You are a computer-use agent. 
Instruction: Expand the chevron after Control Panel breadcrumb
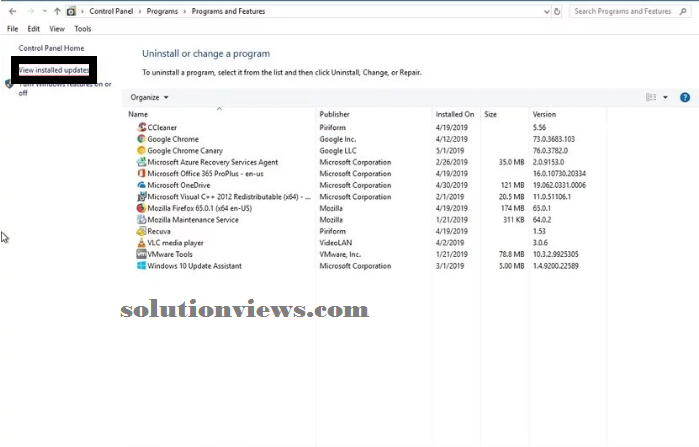pyautogui.click(x=140, y=12)
